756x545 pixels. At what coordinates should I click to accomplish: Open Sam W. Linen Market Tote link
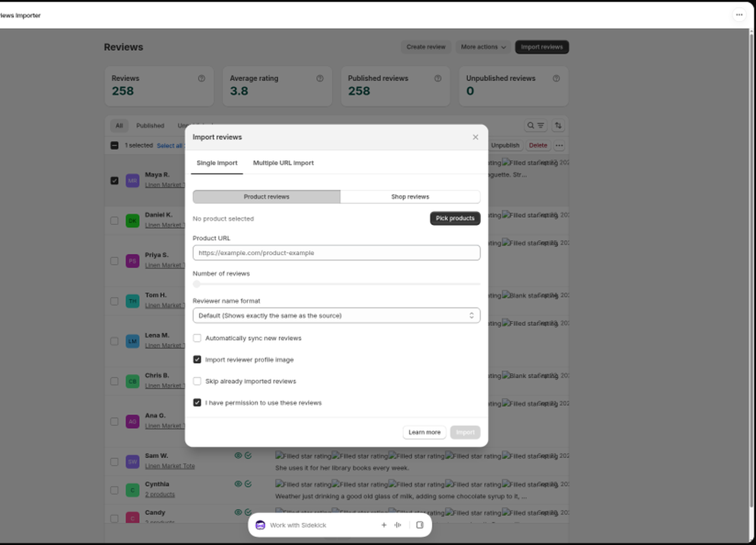(x=170, y=466)
